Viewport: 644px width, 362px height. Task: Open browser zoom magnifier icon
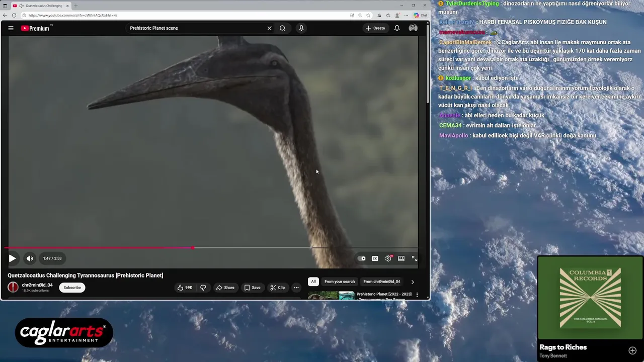[x=360, y=15]
